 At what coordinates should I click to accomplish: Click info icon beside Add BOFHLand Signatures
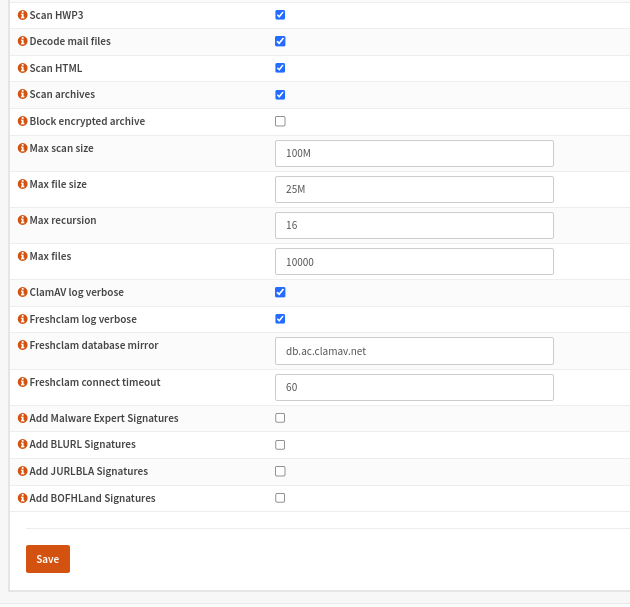pos(22,498)
